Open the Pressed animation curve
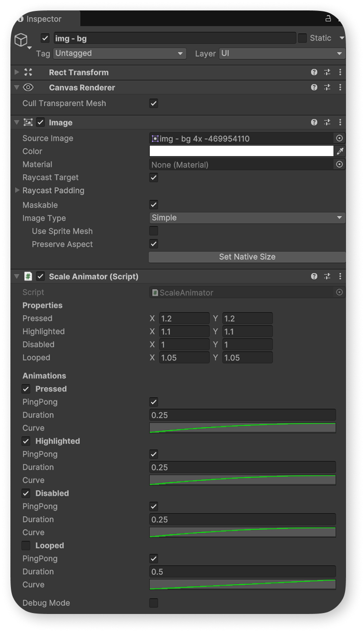This screenshot has height=632, width=364. 243,428
